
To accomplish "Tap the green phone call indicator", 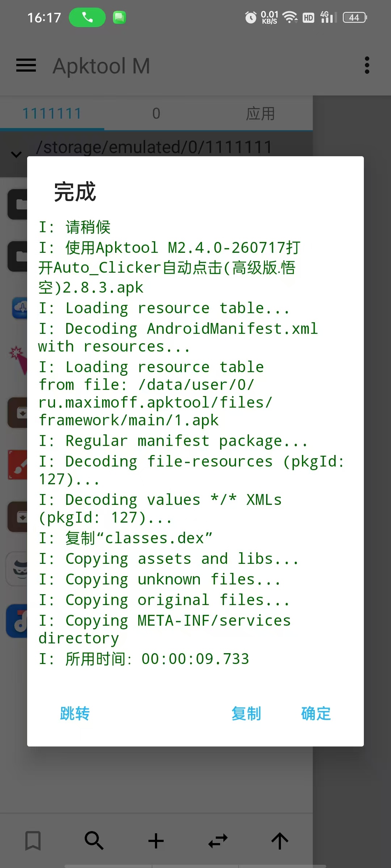I will pos(87,17).
